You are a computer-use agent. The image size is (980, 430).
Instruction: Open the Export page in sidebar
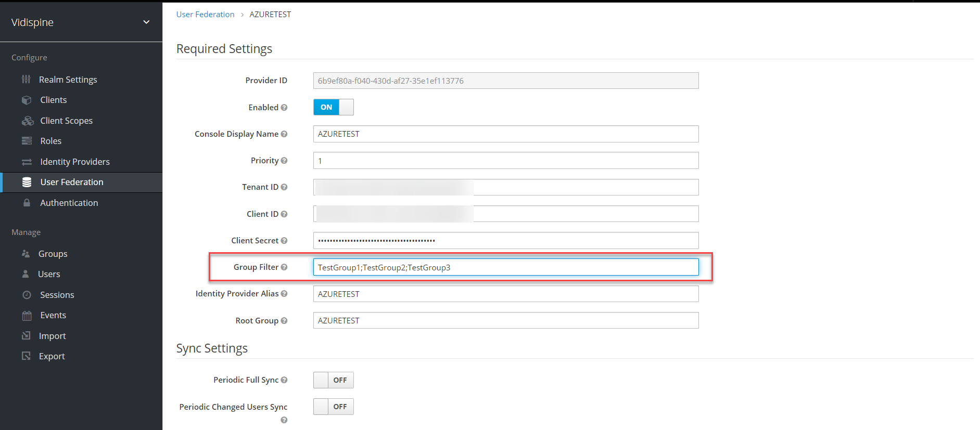52,356
